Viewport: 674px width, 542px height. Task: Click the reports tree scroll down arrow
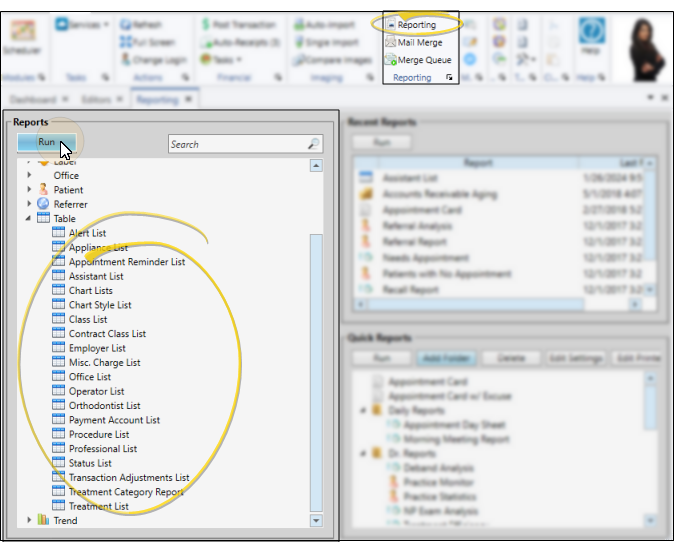click(316, 520)
